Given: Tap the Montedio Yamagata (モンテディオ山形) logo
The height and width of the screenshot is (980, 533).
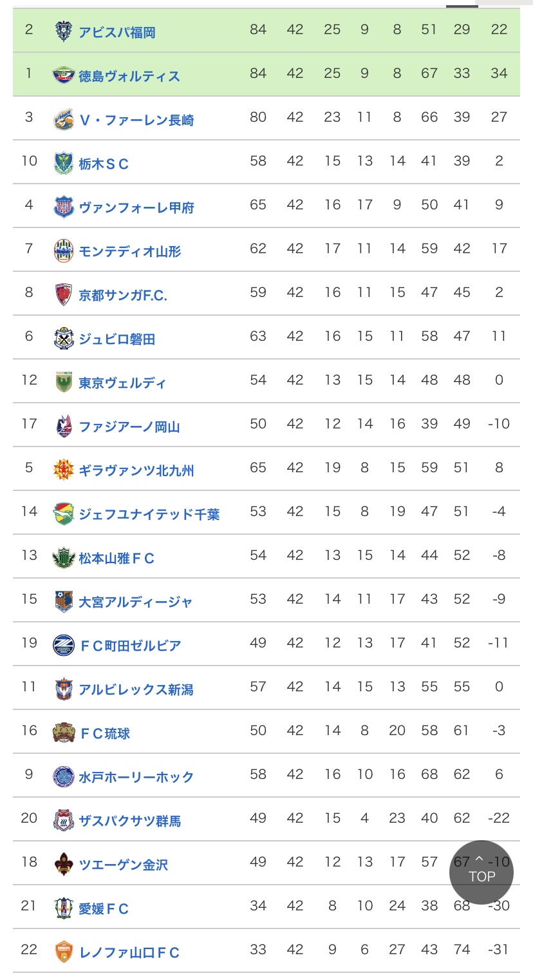Looking at the screenshot, I should (x=64, y=251).
